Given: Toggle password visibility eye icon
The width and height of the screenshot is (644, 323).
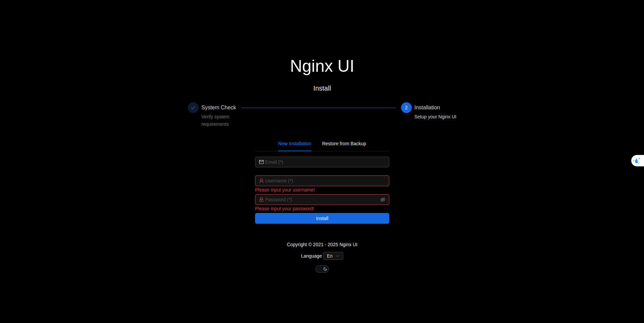Looking at the screenshot, I should pyautogui.click(x=383, y=200).
